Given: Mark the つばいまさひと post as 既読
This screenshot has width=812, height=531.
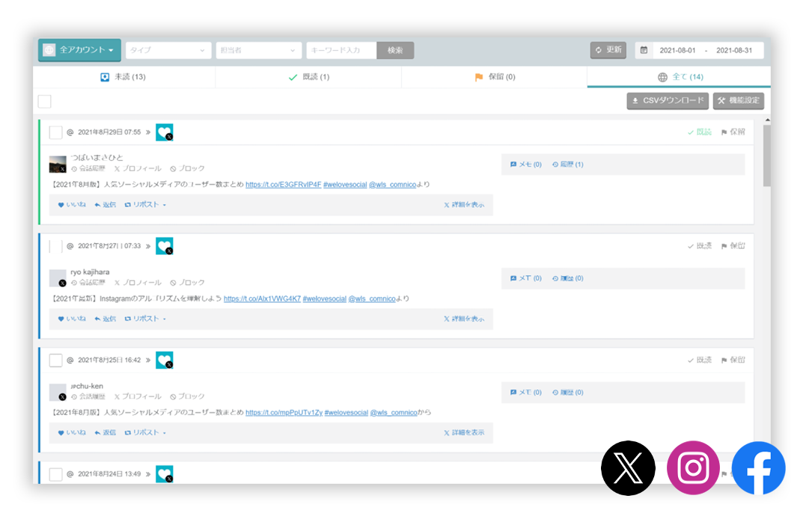Looking at the screenshot, I should click(700, 132).
